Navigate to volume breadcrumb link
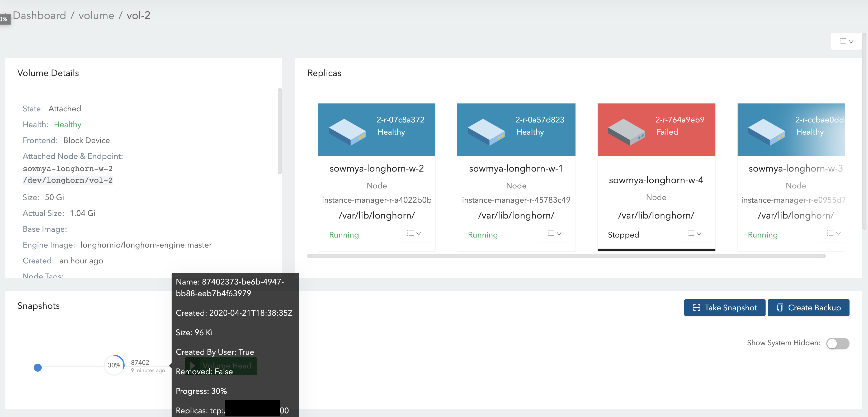 96,16
